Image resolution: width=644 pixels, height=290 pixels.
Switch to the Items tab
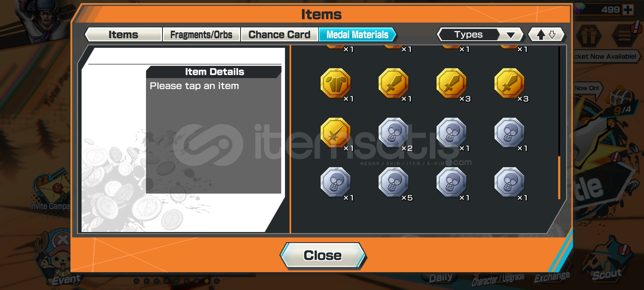[x=123, y=35]
